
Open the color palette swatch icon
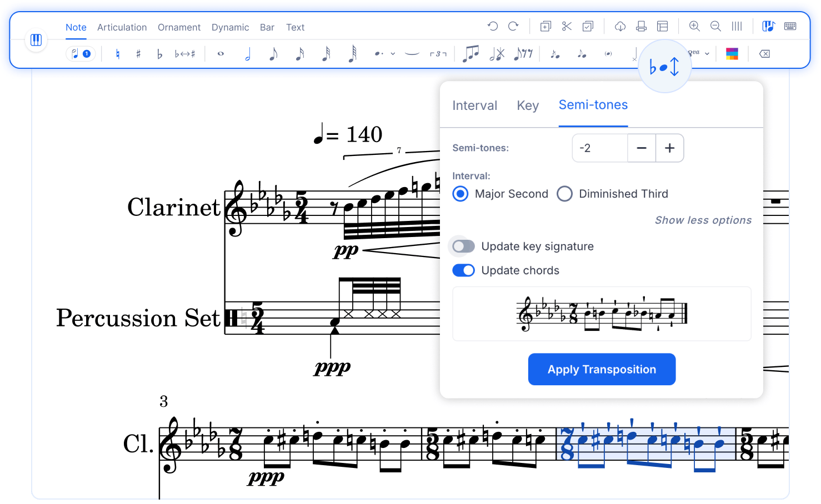click(x=732, y=53)
